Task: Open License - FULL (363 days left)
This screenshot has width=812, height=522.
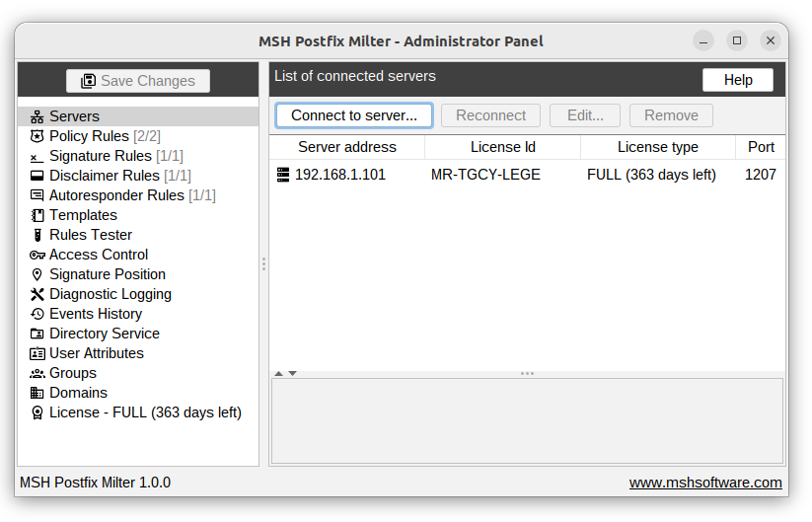Action: pyautogui.click(x=138, y=412)
